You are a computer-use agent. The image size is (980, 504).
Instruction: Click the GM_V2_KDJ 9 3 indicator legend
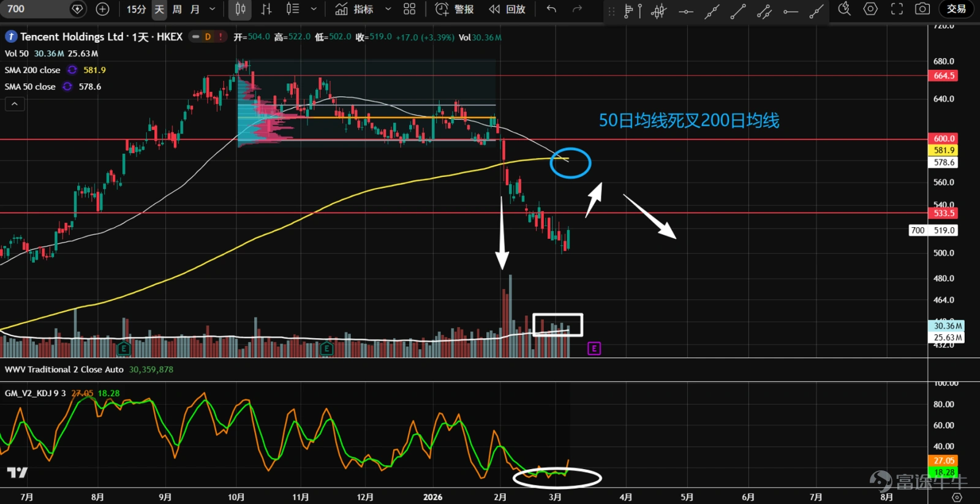pos(36,393)
